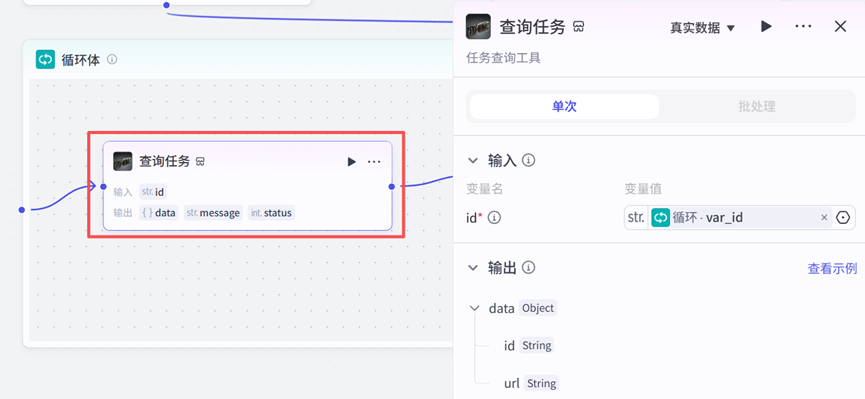865x399 pixels.
Task: Collapse the data Object tree node
Action: [x=474, y=308]
